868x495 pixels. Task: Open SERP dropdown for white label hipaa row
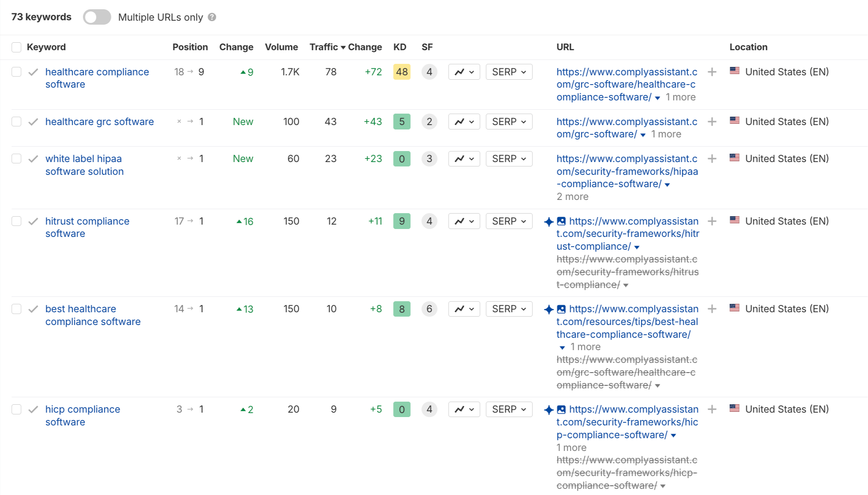coord(509,159)
